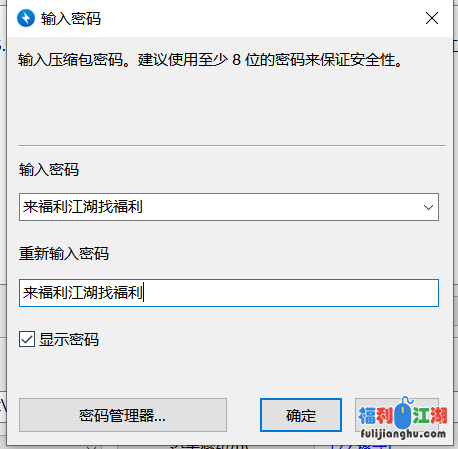This screenshot has height=449, width=458.
Task: Click the 输入密码 label above the combo box
Action: point(49,169)
